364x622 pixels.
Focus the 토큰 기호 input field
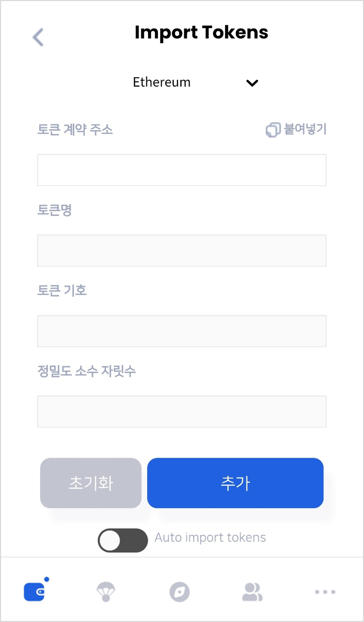(x=182, y=331)
